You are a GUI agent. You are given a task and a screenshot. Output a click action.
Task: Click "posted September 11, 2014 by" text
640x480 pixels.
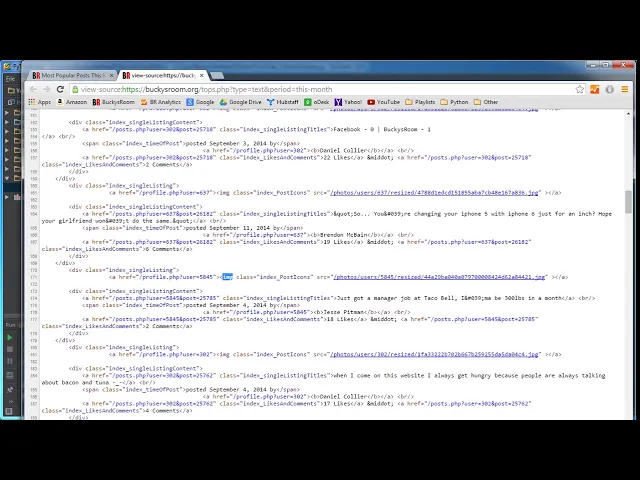[233, 228]
